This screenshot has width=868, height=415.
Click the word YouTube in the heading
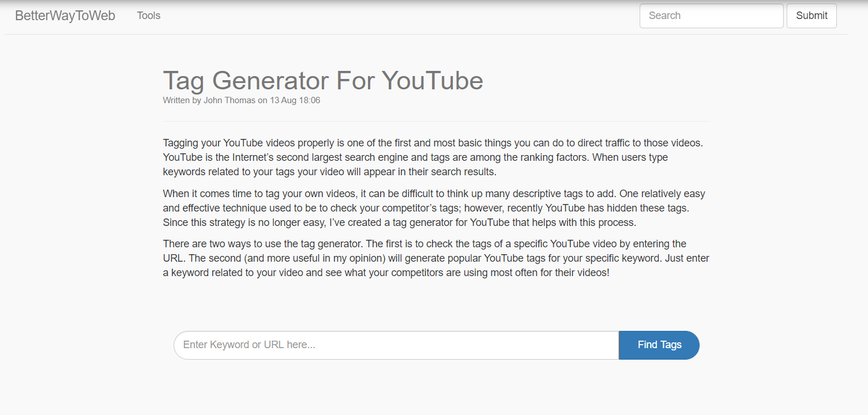pos(432,80)
